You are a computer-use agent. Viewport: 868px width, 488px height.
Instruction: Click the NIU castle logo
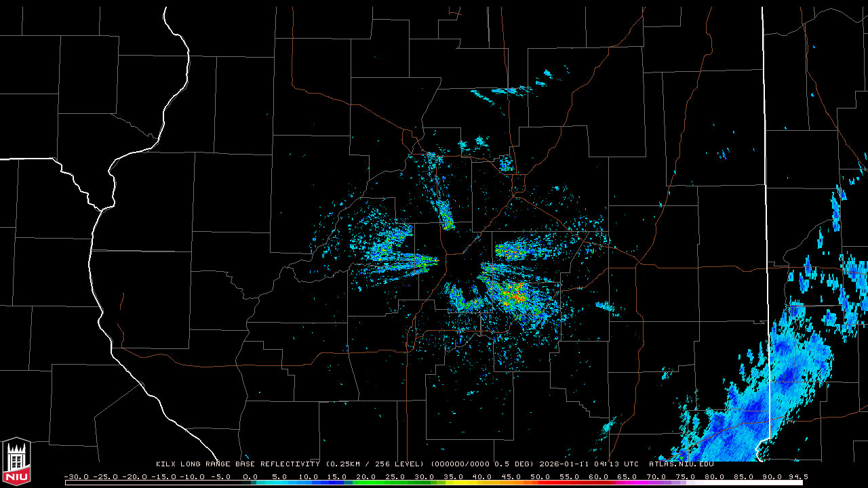point(16,462)
